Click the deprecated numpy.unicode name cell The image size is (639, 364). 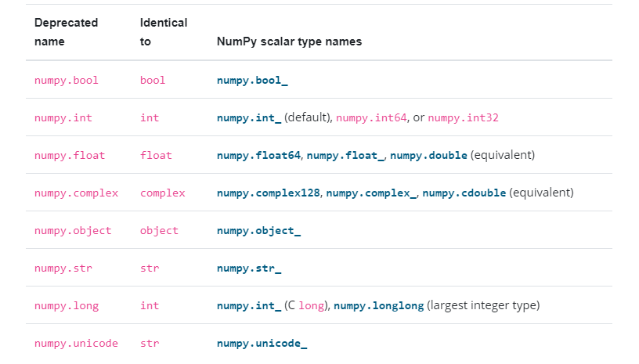coord(76,344)
